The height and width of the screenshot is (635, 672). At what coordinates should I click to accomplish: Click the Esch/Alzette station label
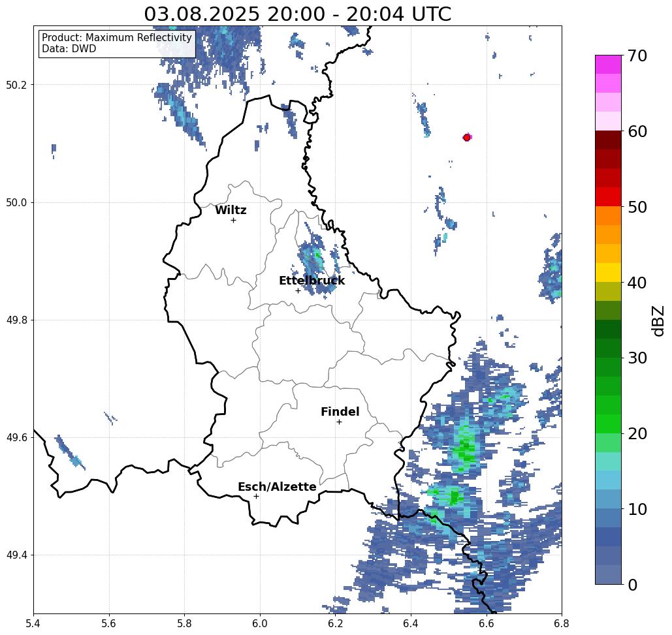click(x=277, y=486)
